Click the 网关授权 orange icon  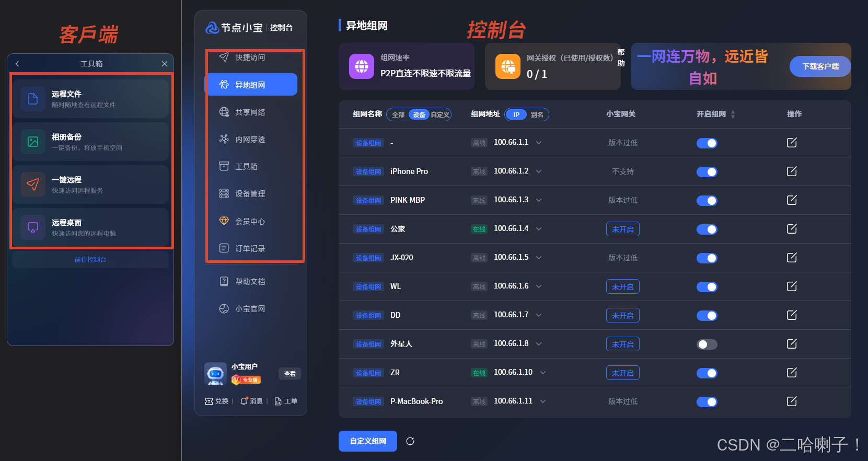508,66
